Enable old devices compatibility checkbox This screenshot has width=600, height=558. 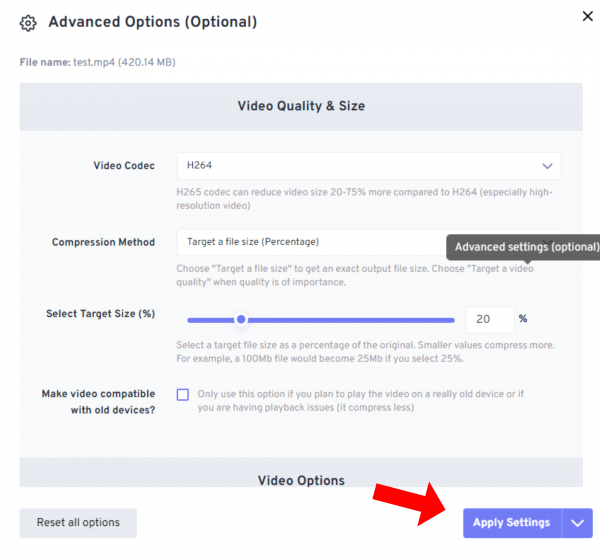tap(183, 394)
